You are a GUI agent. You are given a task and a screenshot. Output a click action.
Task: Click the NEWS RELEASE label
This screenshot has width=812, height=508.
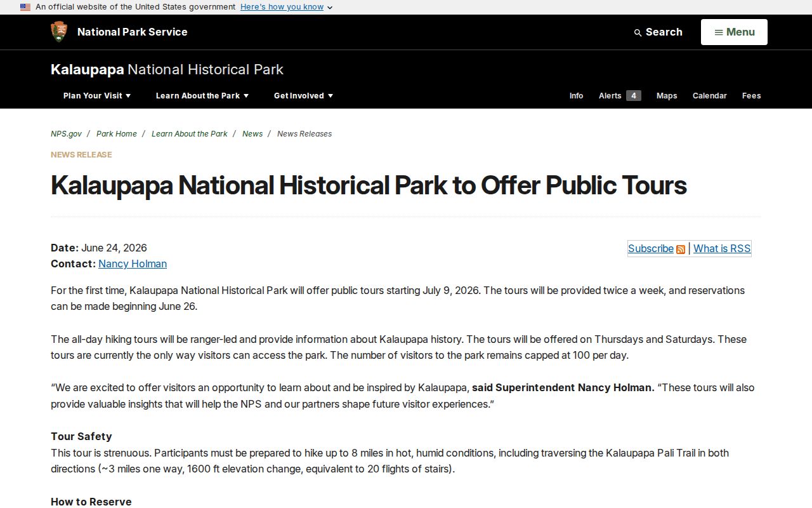[81, 154]
